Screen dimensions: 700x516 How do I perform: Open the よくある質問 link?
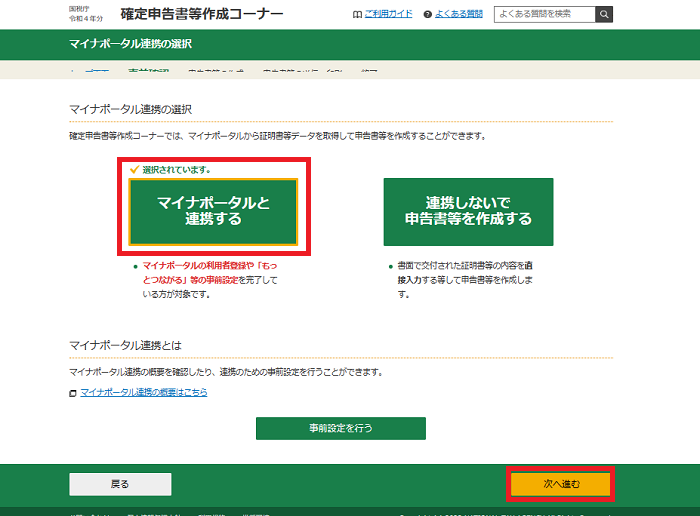459,15
